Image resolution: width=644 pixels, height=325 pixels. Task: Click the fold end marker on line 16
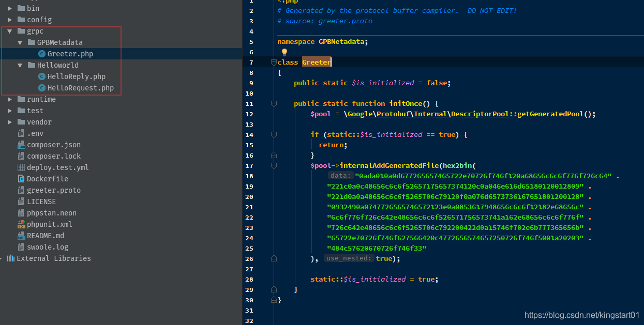coord(274,155)
